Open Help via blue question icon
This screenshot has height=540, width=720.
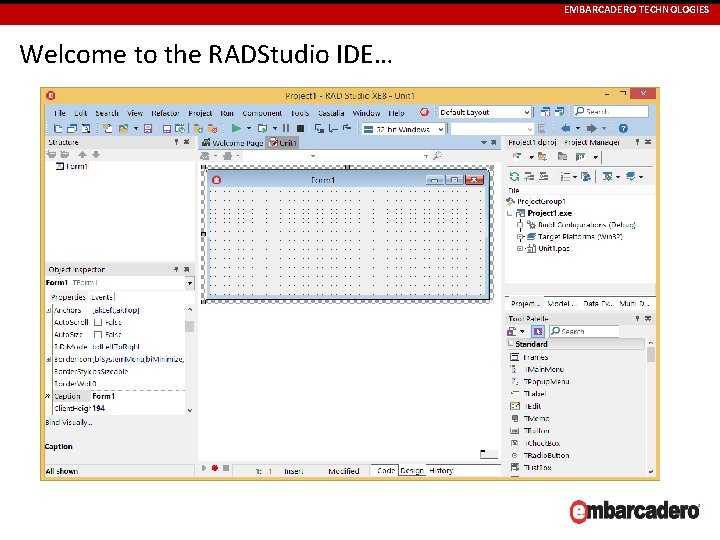[x=623, y=129]
